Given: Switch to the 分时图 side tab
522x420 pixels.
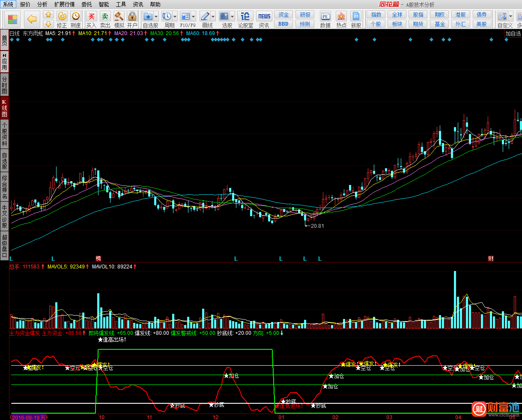Looking at the screenshot, I should click(x=4, y=85).
